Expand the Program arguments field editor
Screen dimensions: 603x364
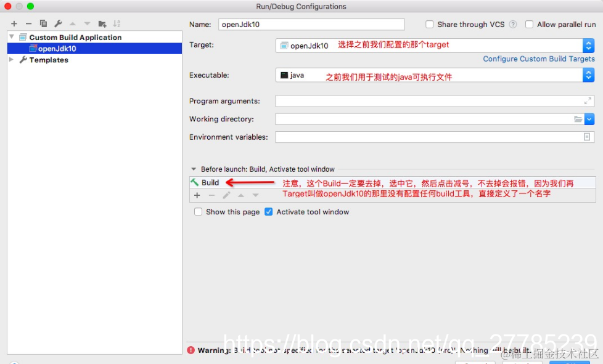[x=588, y=101]
